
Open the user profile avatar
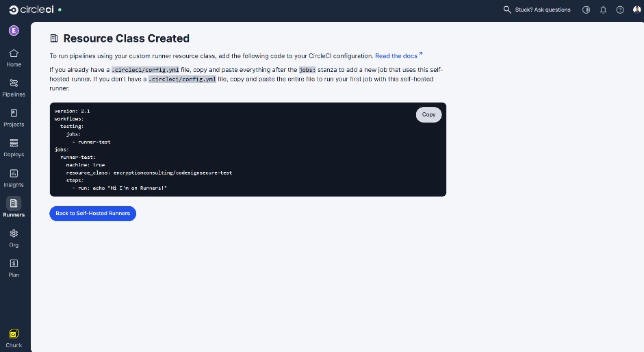click(x=636, y=10)
